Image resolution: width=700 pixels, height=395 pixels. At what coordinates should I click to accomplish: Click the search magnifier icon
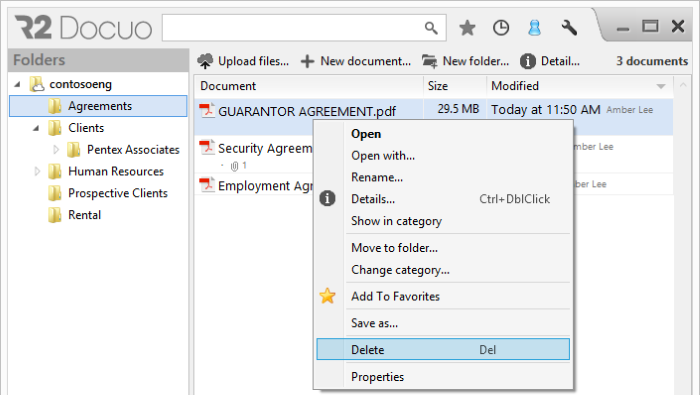(x=431, y=28)
